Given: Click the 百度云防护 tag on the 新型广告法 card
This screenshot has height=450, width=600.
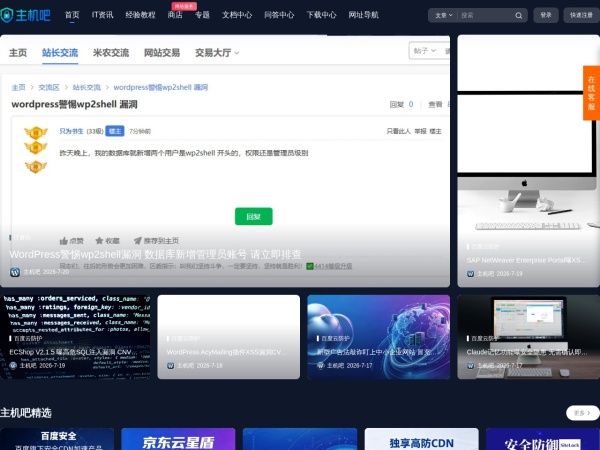Looking at the screenshot, I should [x=335, y=339].
